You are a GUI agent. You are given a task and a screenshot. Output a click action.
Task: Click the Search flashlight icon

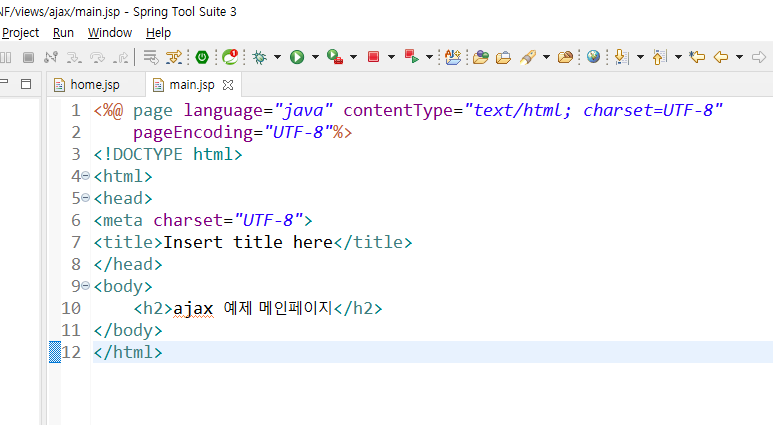[528, 57]
